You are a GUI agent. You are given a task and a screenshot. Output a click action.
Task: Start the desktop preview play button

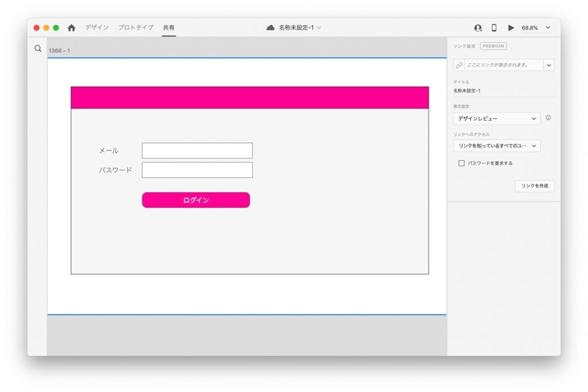tap(510, 28)
